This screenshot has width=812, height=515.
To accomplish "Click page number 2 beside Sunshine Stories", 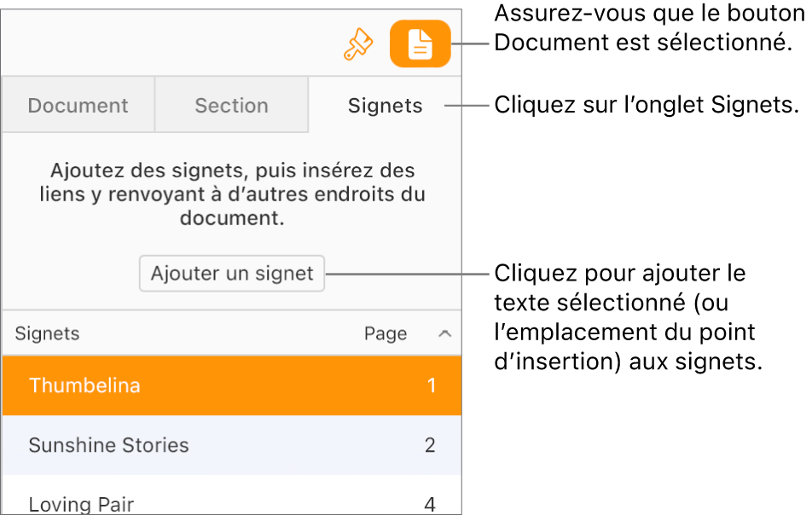I will point(429,445).
